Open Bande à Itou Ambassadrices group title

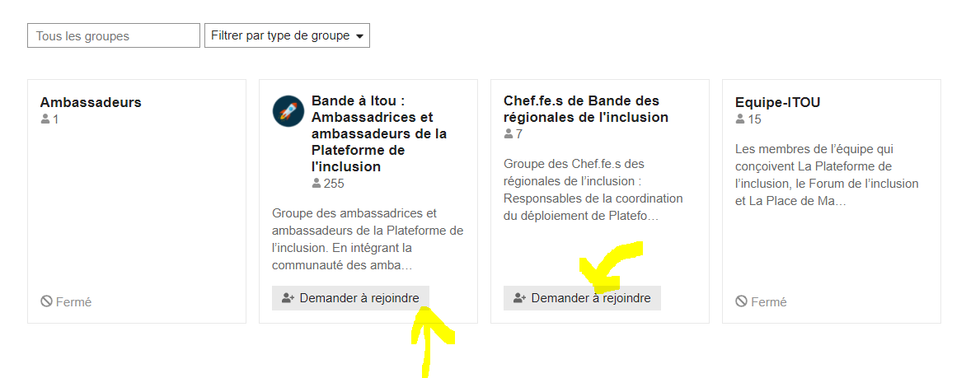[379, 133]
